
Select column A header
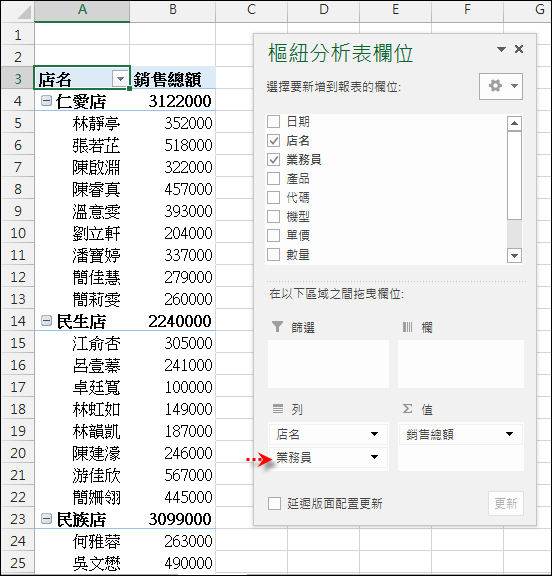pos(82,11)
